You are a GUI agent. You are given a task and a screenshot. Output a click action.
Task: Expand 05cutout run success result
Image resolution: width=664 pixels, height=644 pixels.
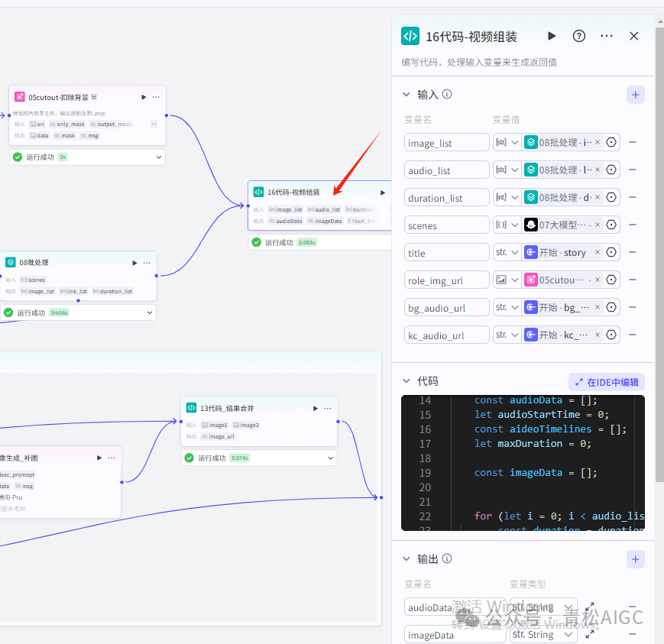(159, 157)
